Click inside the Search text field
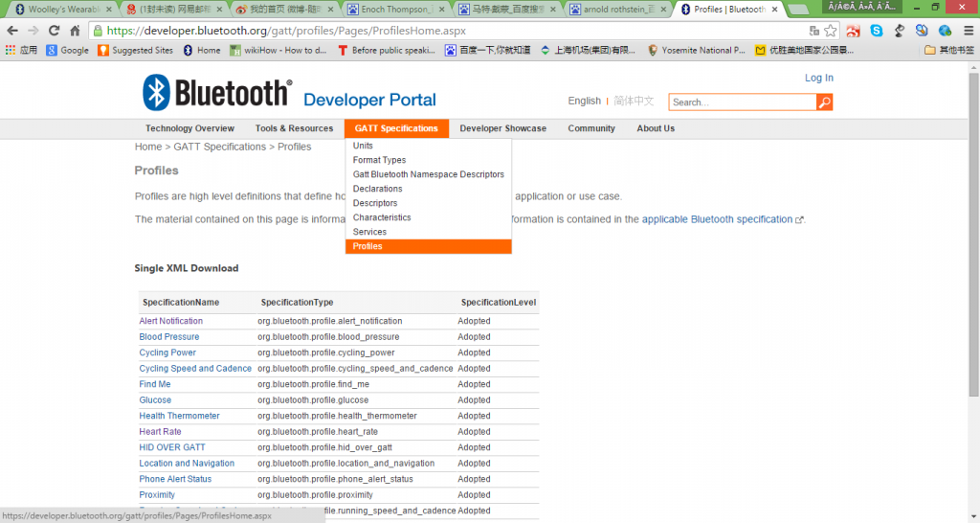This screenshot has width=980, height=523. tap(742, 102)
